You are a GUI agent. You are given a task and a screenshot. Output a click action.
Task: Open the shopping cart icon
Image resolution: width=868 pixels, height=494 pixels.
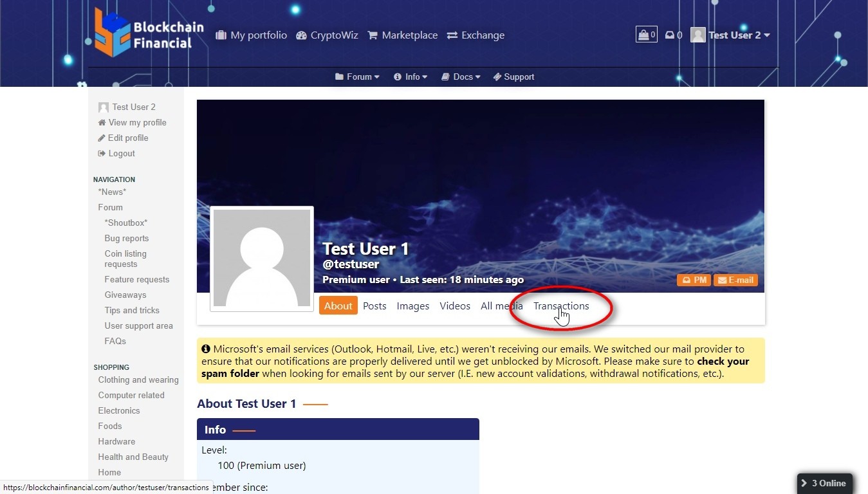(x=646, y=35)
